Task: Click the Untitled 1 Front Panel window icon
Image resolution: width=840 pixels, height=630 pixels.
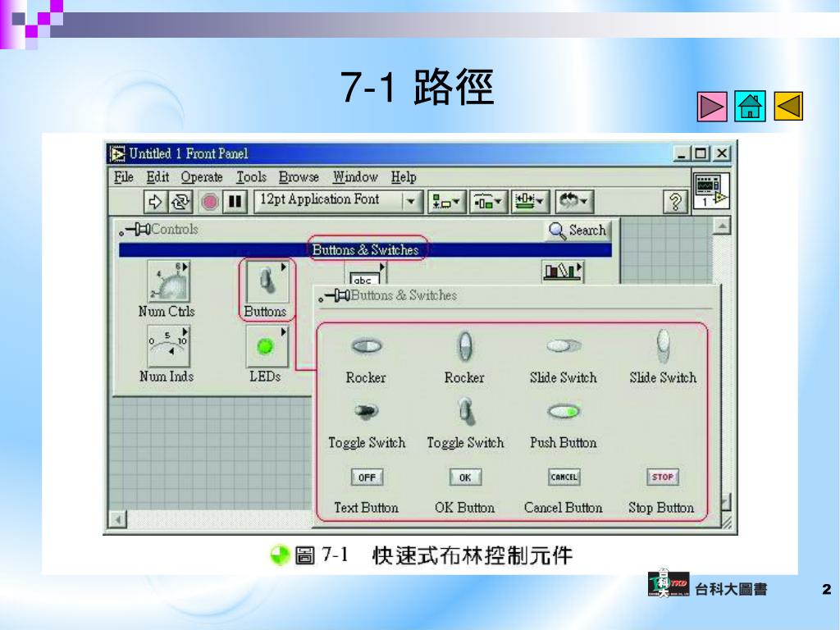Action: click(117, 153)
